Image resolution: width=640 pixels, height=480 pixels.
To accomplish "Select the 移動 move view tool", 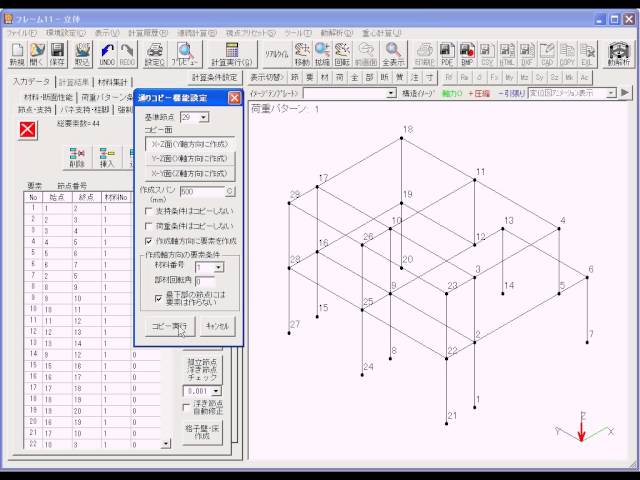I will pyautogui.click(x=302, y=54).
